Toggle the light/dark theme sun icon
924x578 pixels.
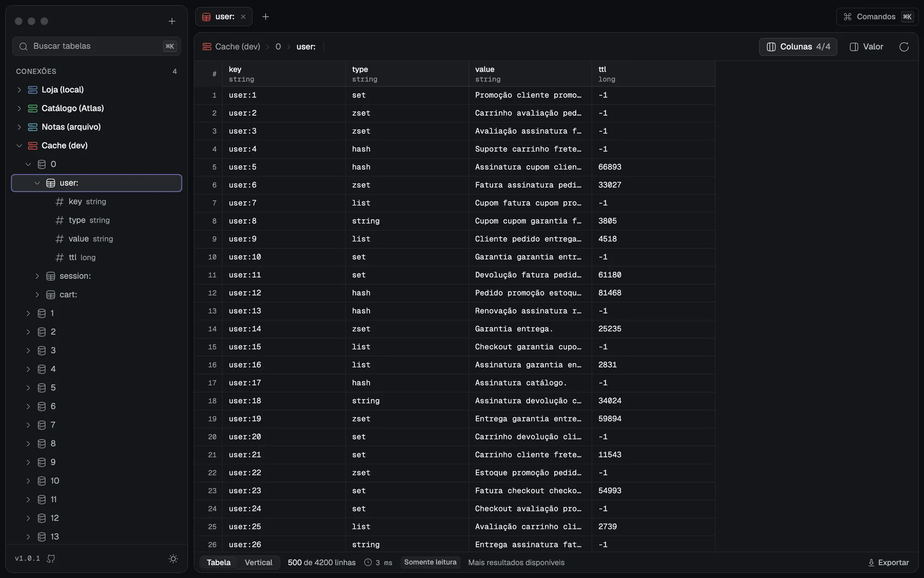coord(173,559)
